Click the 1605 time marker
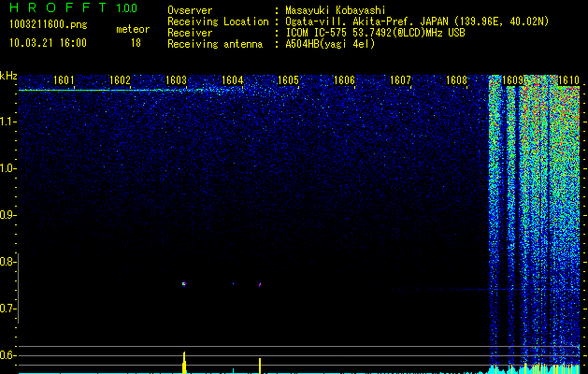 (x=288, y=81)
